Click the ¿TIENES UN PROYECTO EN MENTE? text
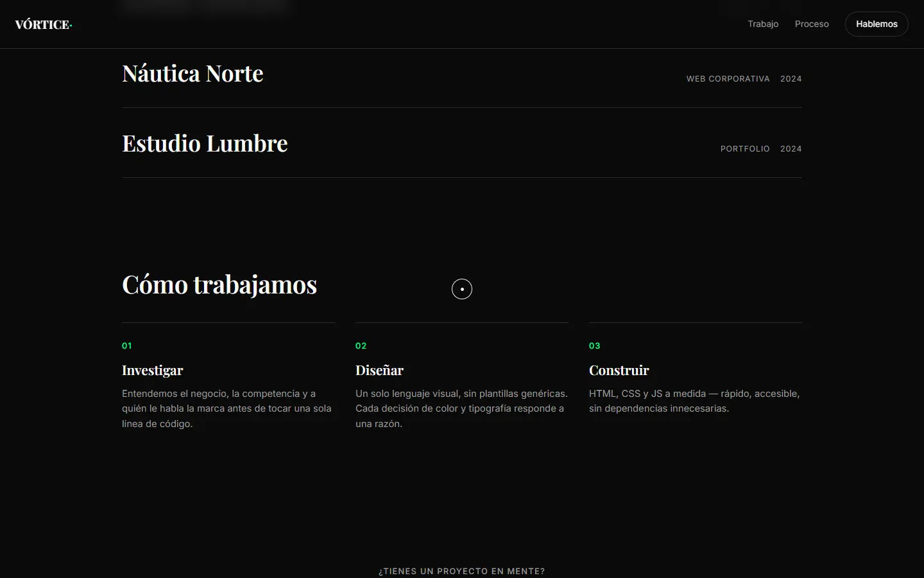 462,571
